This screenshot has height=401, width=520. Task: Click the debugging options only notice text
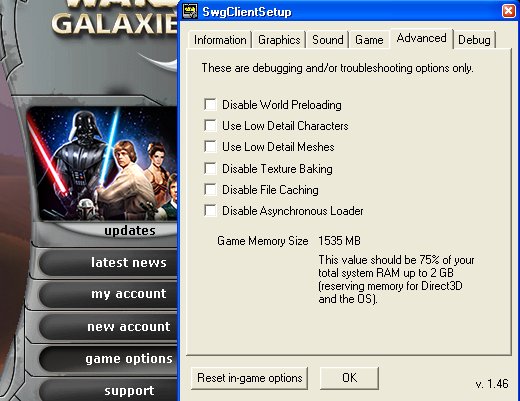[x=337, y=68]
